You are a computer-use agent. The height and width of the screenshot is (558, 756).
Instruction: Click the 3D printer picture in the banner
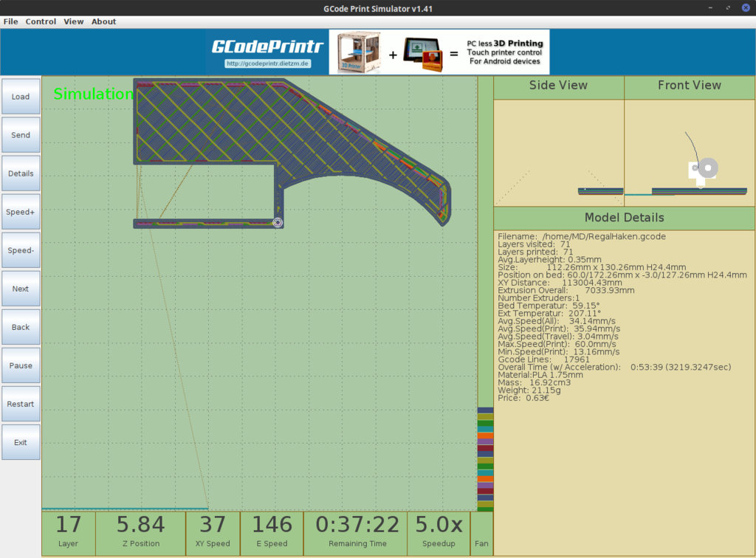point(355,53)
